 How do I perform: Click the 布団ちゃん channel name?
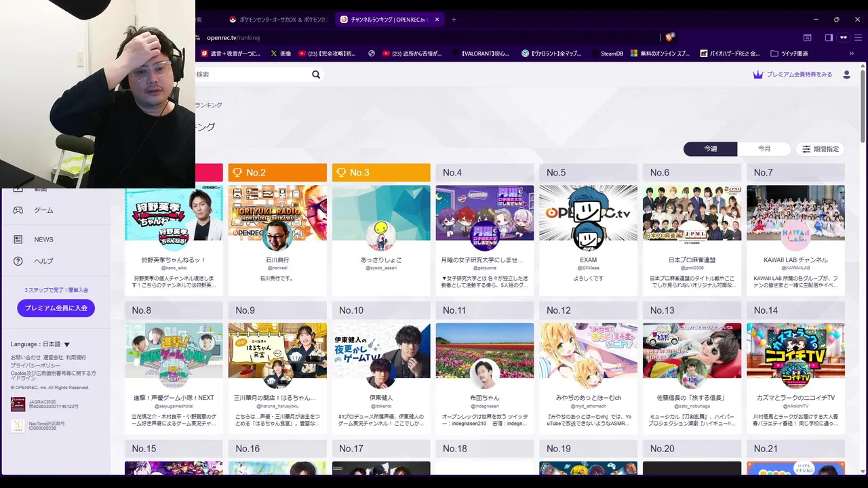click(x=485, y=398)
